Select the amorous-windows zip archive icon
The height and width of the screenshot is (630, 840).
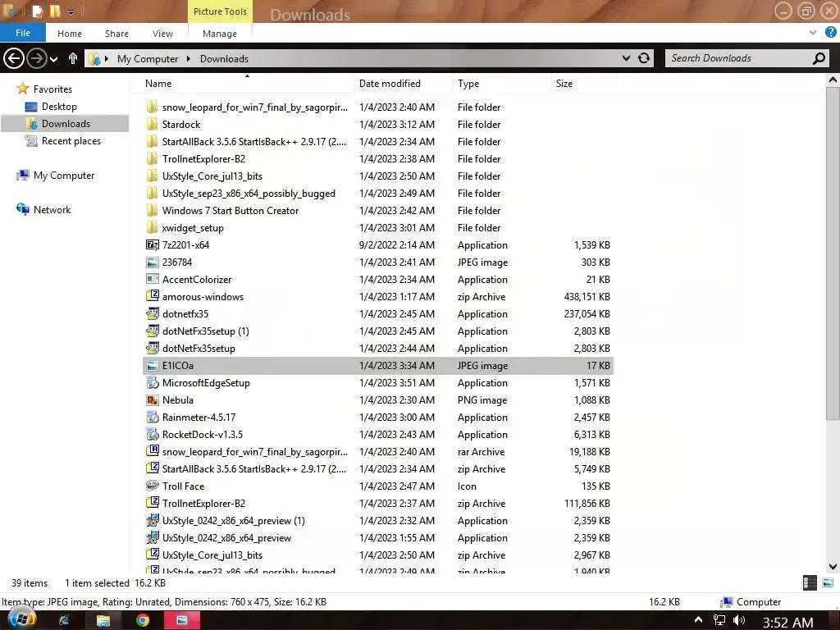tap(152, 296)
